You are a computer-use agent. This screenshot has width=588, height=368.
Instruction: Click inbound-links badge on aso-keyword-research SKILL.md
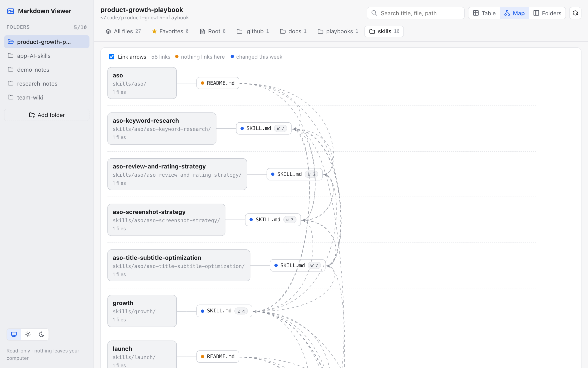pyautogui.click(x=281, y=128)
